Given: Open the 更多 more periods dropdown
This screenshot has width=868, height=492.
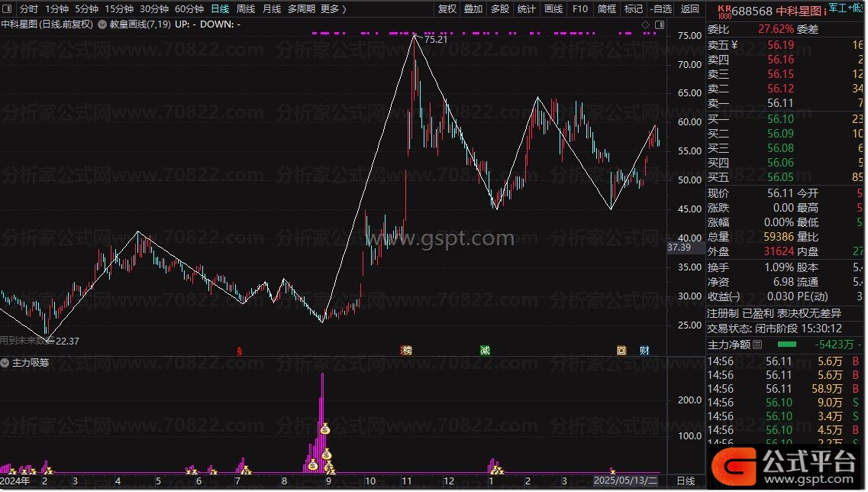Looking at the screenshot, I should coord(333,9).
